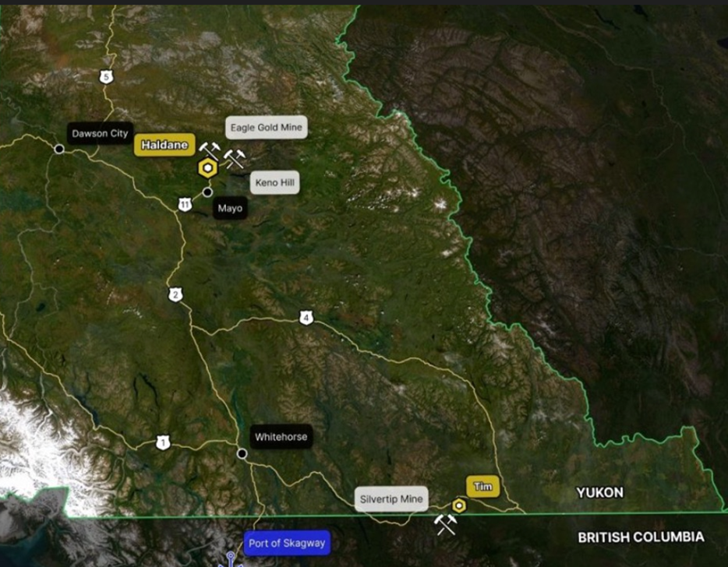Open the Eagle Gold Mine label

click(266, 127)
